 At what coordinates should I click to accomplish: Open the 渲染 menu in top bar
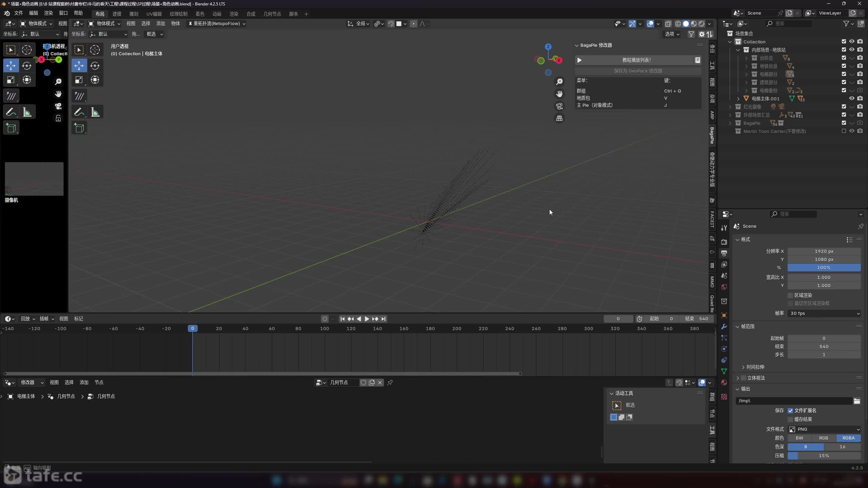48,13
